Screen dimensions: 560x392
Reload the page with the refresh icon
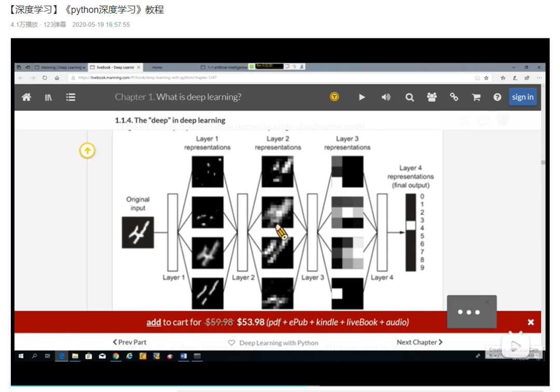45,78
